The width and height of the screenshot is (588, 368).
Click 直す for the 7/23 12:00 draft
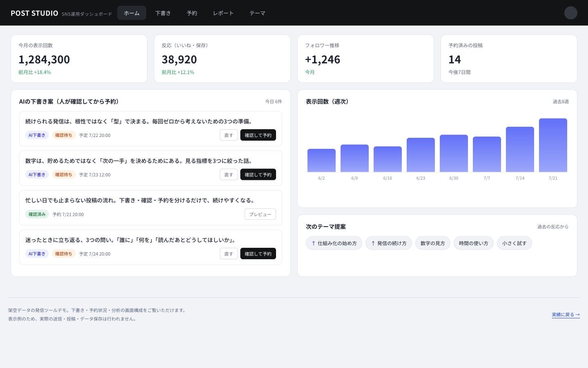pyautogui.click(x=229, y=175)
